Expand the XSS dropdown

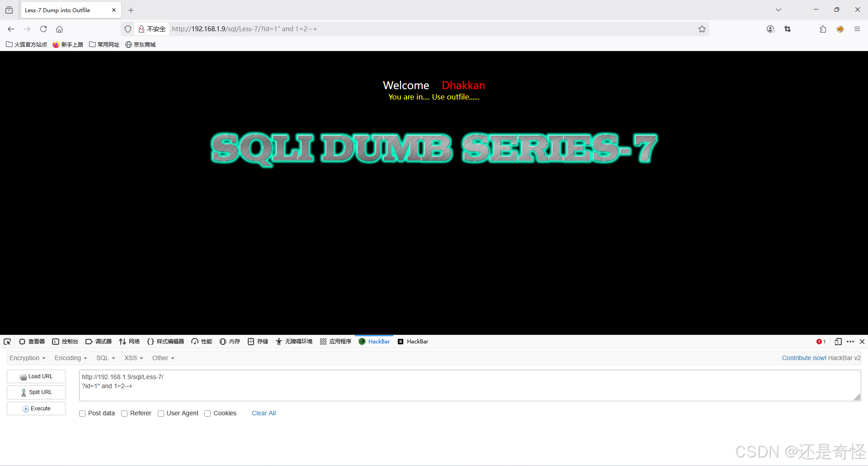[134, 358]
